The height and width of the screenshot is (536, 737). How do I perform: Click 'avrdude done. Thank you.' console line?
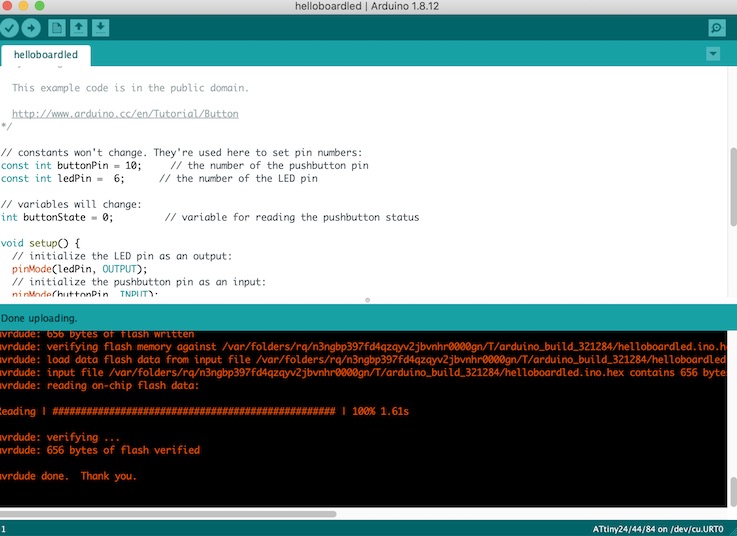pyautogui.click(x=68, y=476)
